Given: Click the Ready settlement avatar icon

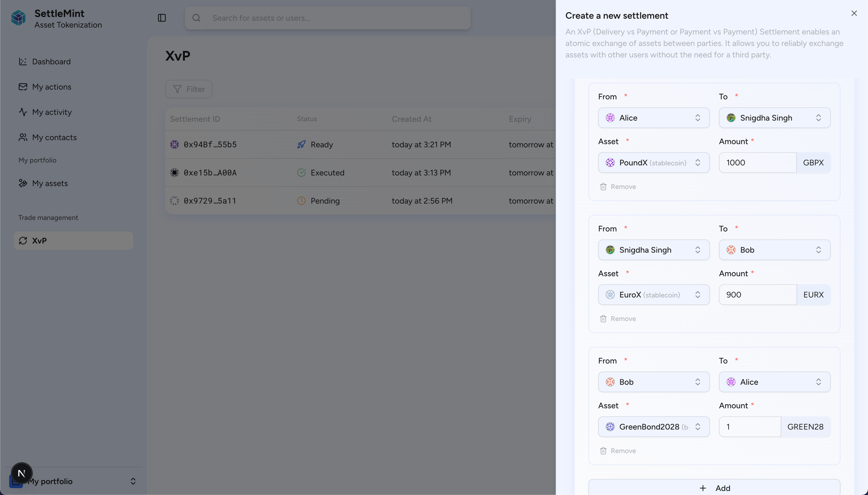Looking at the screenshot, I should tap(174, 144).
